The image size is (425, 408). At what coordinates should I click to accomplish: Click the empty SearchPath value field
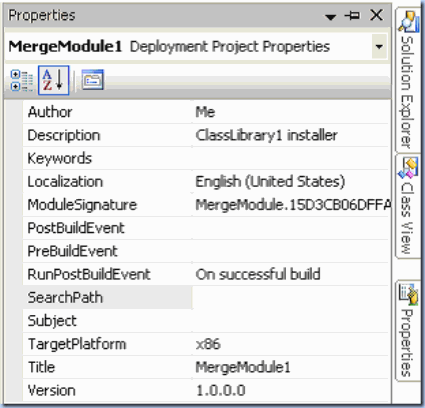point(290,297)
